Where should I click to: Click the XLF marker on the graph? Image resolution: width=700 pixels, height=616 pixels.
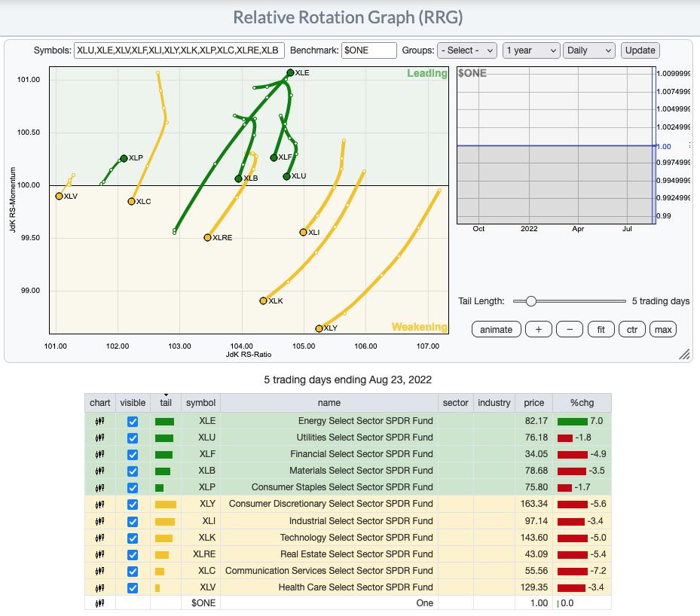tap(274, 157)
